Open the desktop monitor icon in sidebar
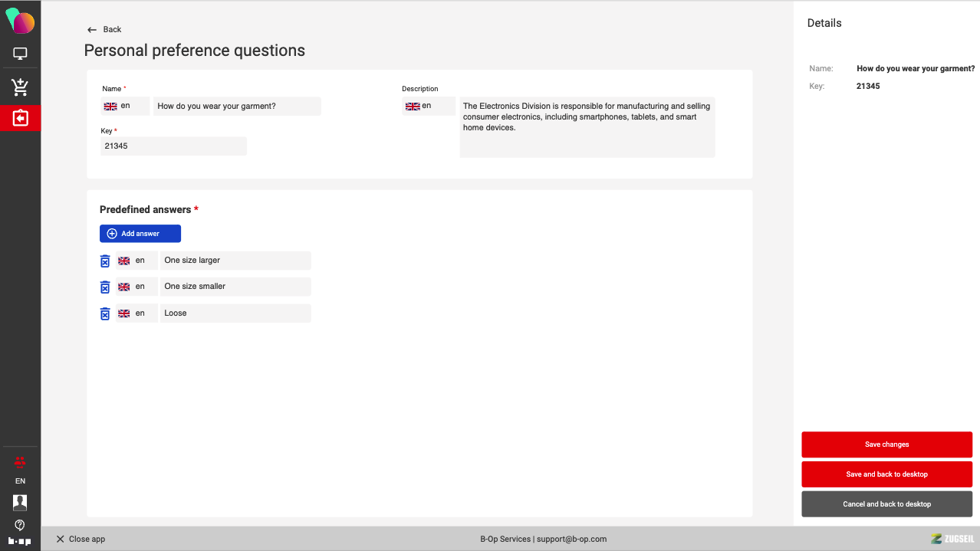Viewport: 980px width, 551px height. (x=20, y=54)
